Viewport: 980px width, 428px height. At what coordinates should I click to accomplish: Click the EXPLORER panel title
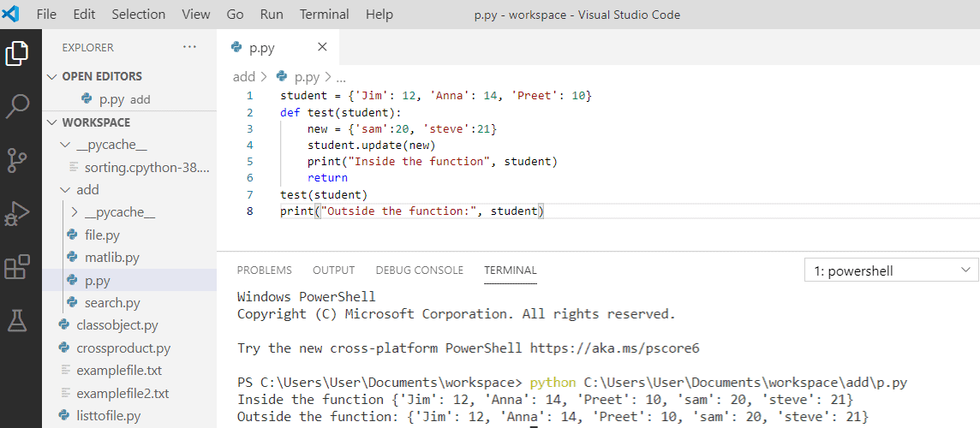tap(87, 47)
